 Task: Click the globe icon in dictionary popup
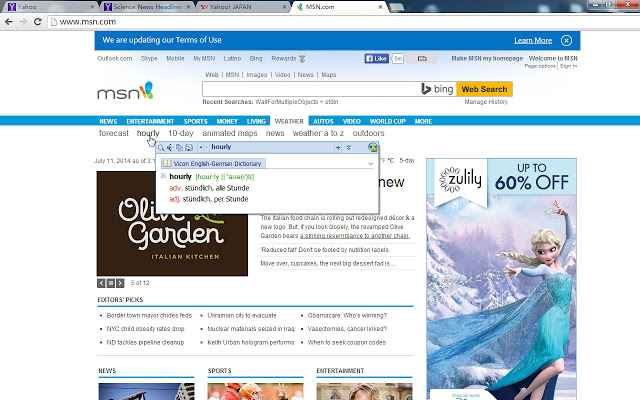tap(372, 147)
